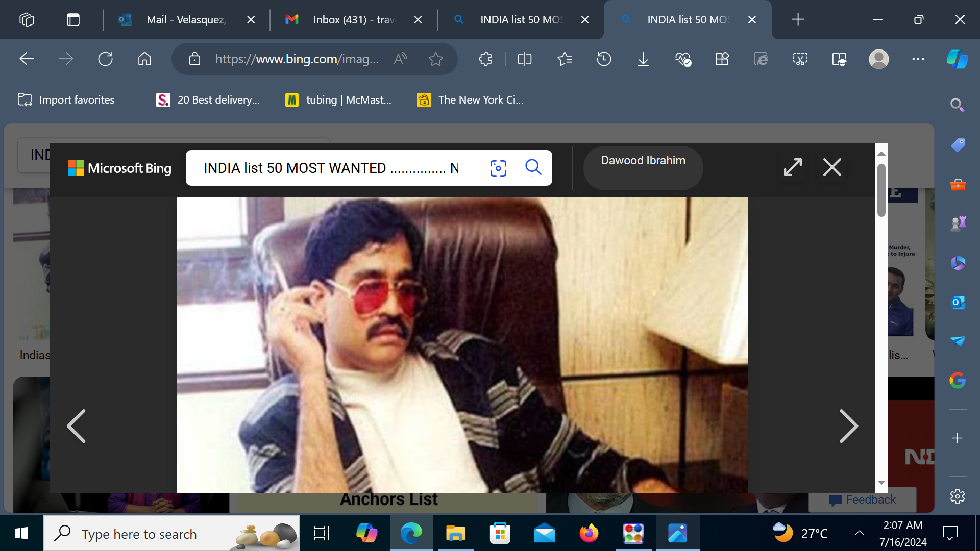Screen dimensions: 980x551
Task: Start Web capture screenshot tool
Action: (800, 59)
